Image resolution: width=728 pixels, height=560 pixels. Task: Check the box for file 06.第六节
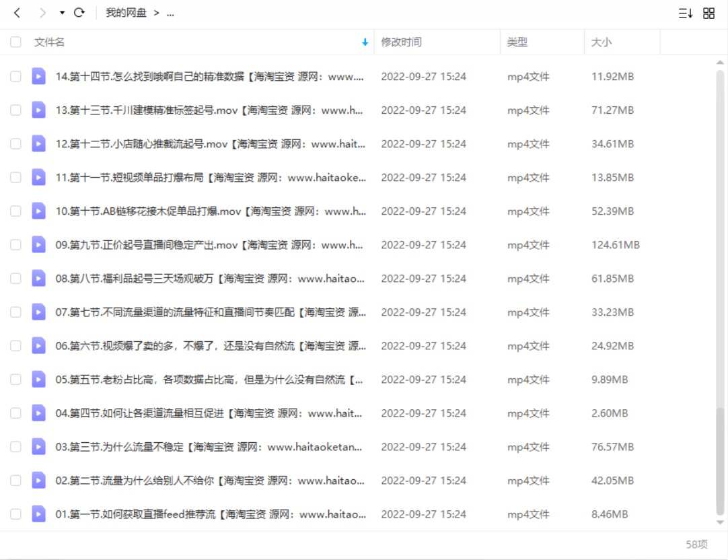coord(15,345)
